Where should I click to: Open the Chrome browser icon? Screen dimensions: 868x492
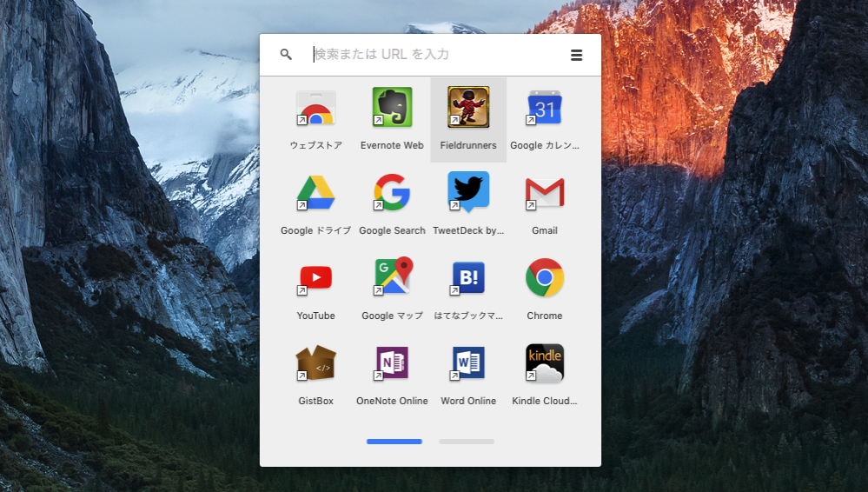coord(545,278)
